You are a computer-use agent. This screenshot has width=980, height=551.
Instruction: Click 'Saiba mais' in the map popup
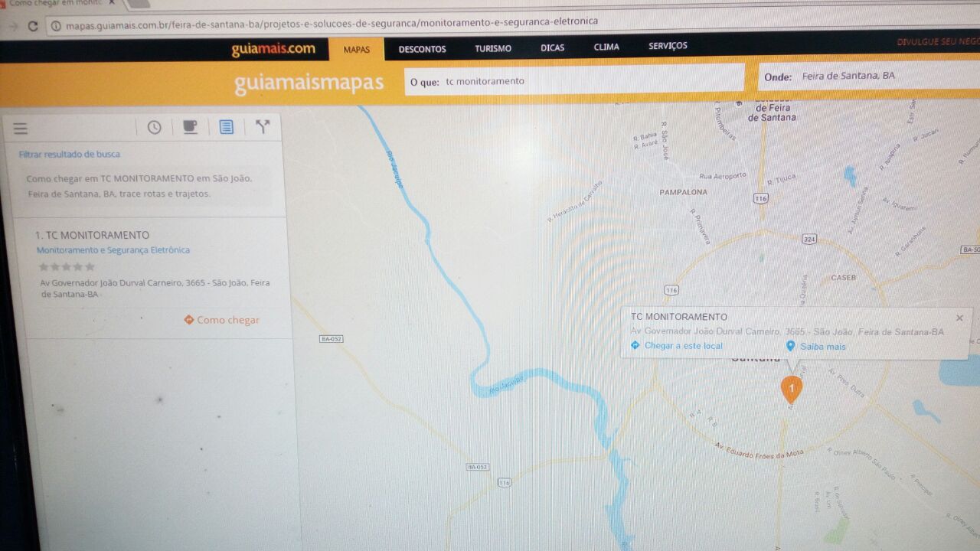click(822, 347)
